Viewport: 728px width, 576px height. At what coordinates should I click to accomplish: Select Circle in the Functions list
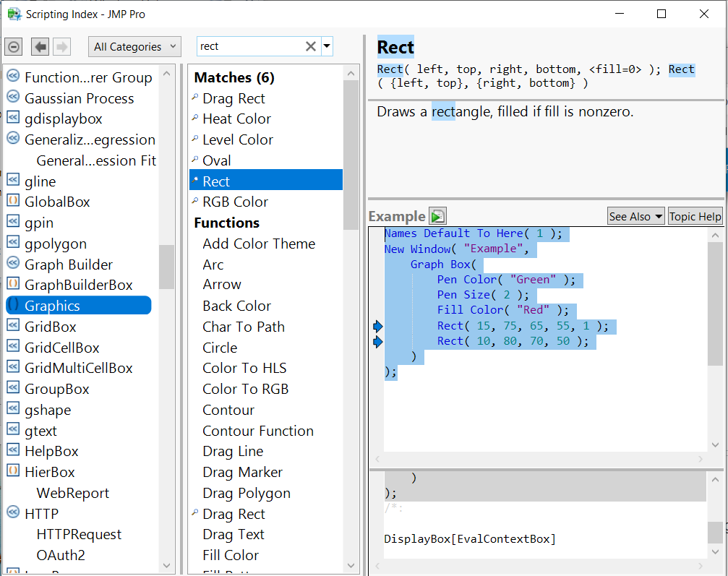point(220,348)
